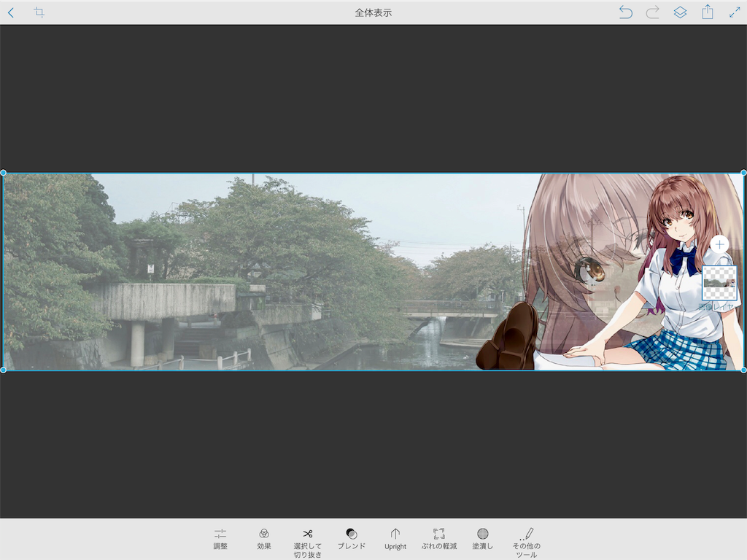
Task: Select the image layer thumbnail
Action: (x=719, y=284)
